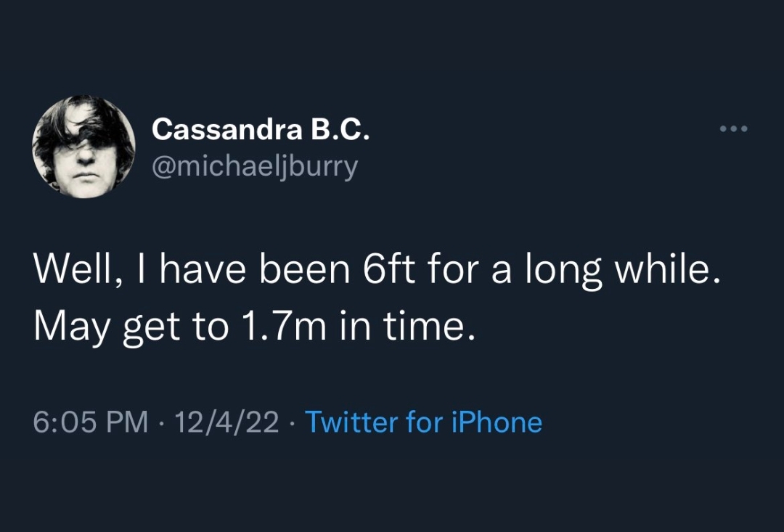Open the Twitter for iPhone source link
Viewport: 784px width, 532px height.
click(423, 422)
